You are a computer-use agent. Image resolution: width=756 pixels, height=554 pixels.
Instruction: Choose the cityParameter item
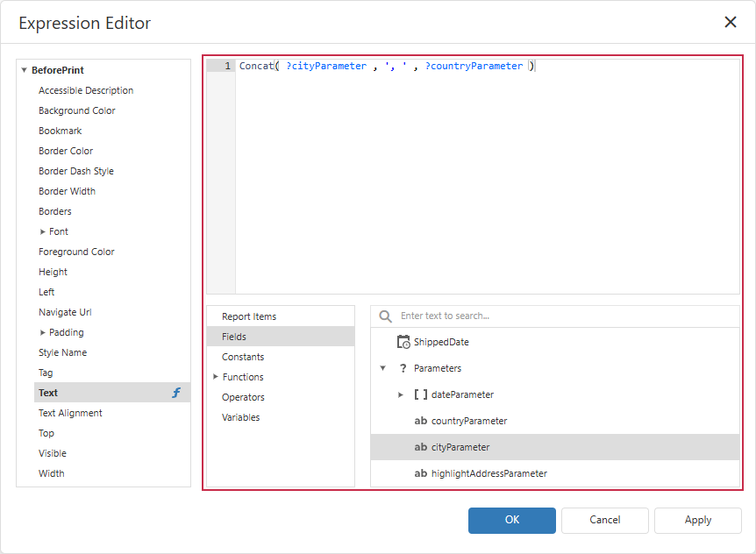click(x=555, y=447)
